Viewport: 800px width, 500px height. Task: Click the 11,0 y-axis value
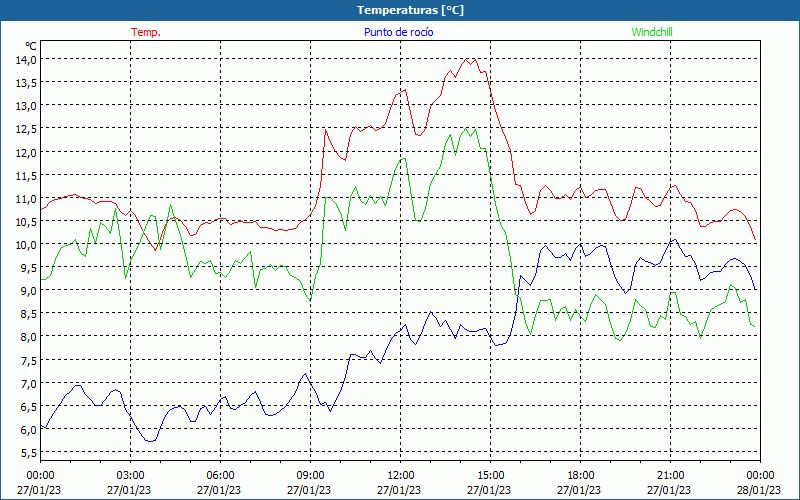(26, 198)
